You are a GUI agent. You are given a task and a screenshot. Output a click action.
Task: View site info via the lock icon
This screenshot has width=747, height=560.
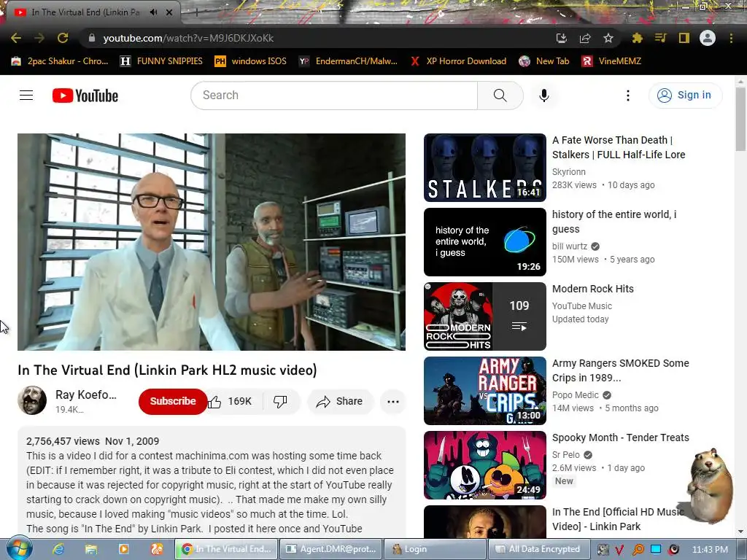(92, 38)
